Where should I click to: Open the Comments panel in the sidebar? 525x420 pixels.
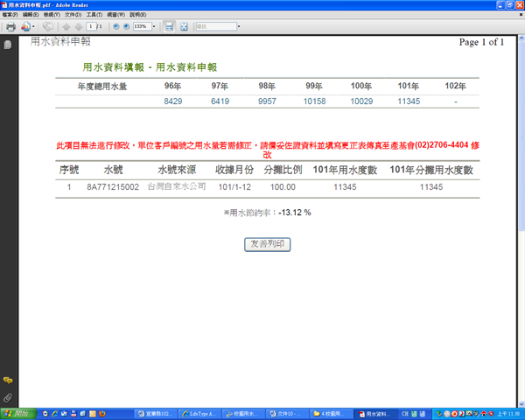click(x=8, y=381)
